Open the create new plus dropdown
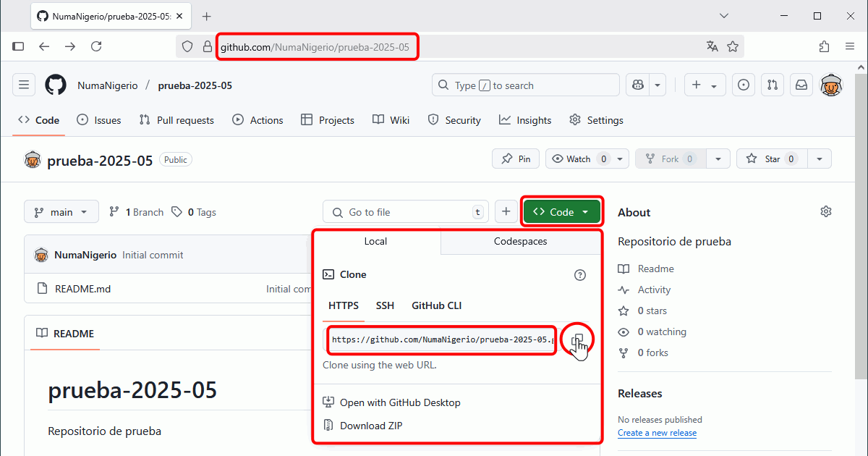Image resolution: width=868 pixels, height=456 pixels. (x=705, y=85)
